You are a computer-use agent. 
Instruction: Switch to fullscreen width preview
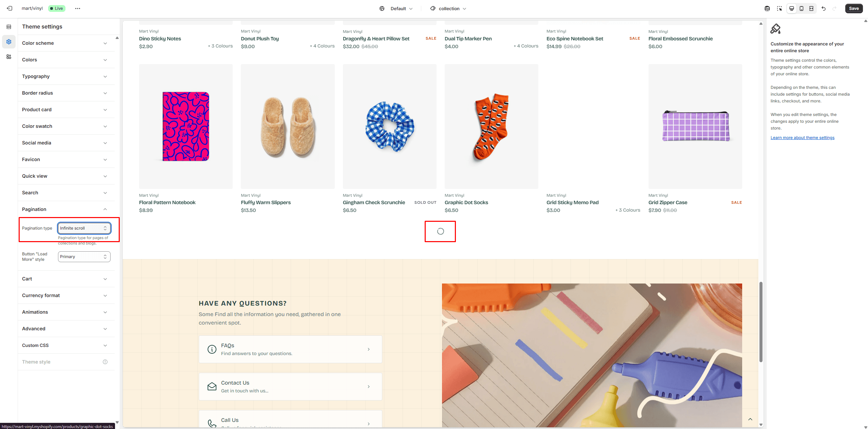click(x=811, y=8)
